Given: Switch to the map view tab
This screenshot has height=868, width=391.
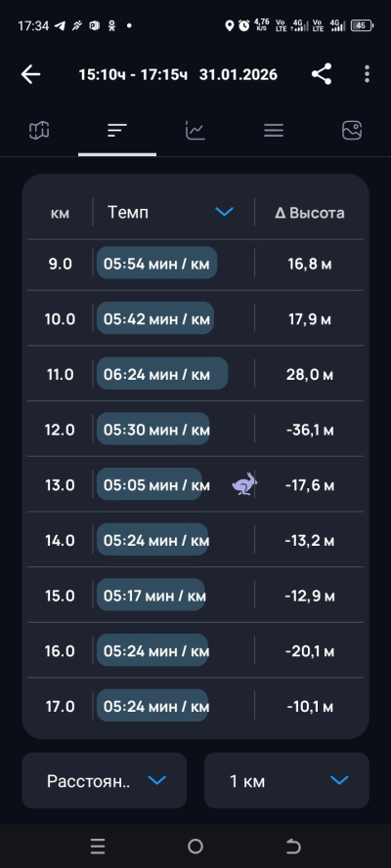Looking at the screenshot, I should (39, 131).
